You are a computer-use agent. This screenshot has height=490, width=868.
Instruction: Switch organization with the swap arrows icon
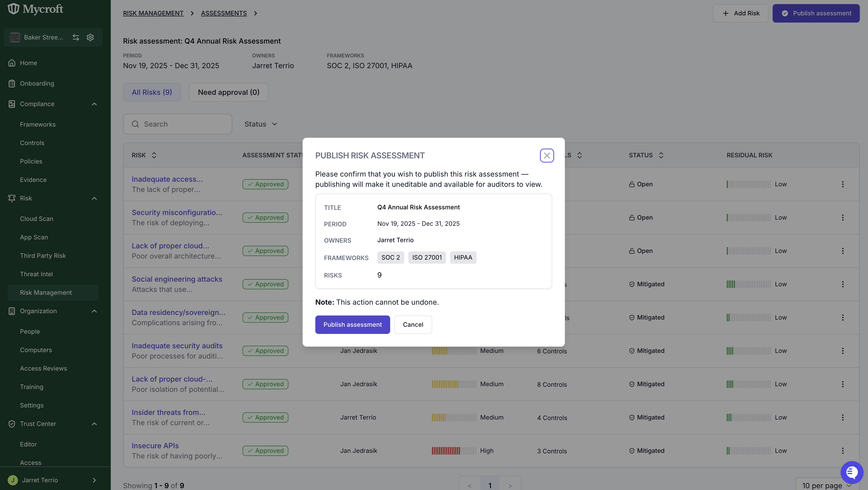click(x=76, y=37)
